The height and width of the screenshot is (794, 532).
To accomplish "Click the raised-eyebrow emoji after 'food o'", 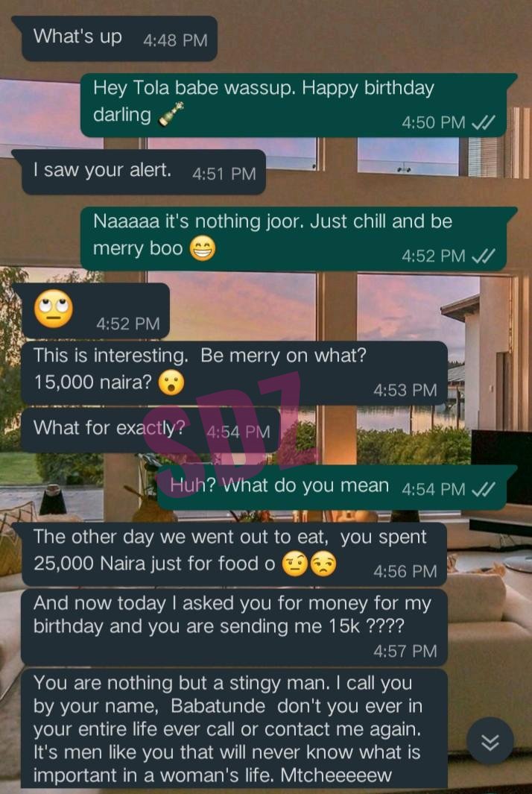I will [x=294, y=564].
